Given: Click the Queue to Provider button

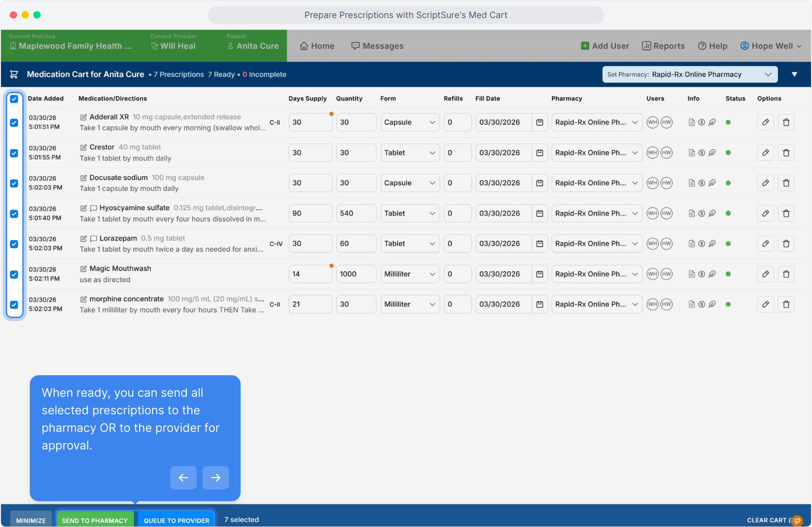Looking at the screenshot, I should tap(177, 520).
